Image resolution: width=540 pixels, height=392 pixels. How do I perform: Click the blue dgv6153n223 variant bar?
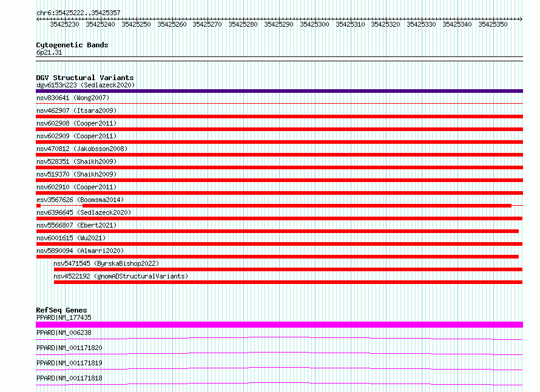click(279, 91)
